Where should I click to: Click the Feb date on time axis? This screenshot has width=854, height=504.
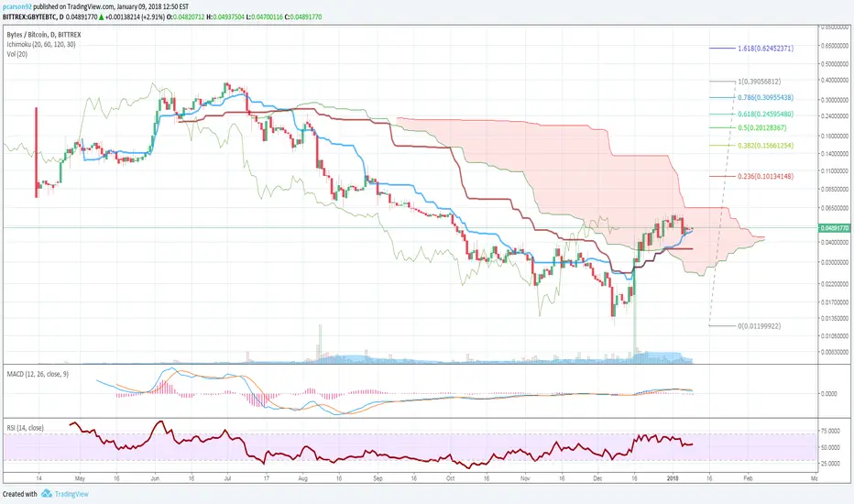coord(748,478)
